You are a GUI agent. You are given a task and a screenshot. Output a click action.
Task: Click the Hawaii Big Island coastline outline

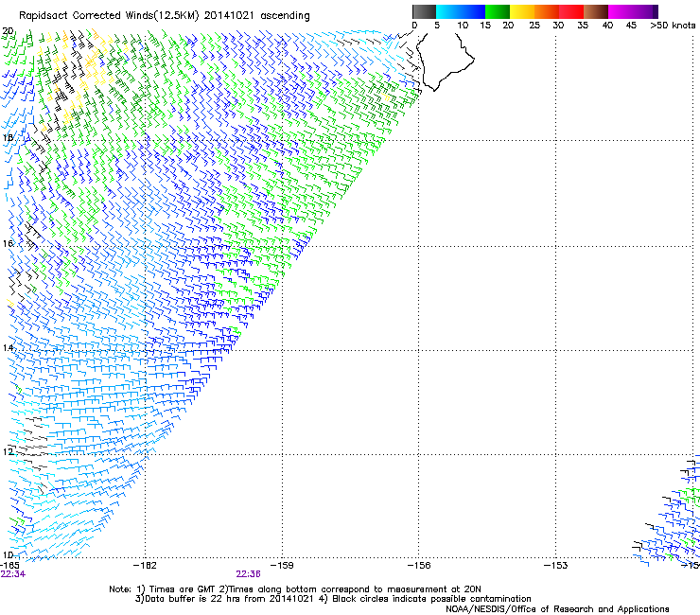coord(445,61)
